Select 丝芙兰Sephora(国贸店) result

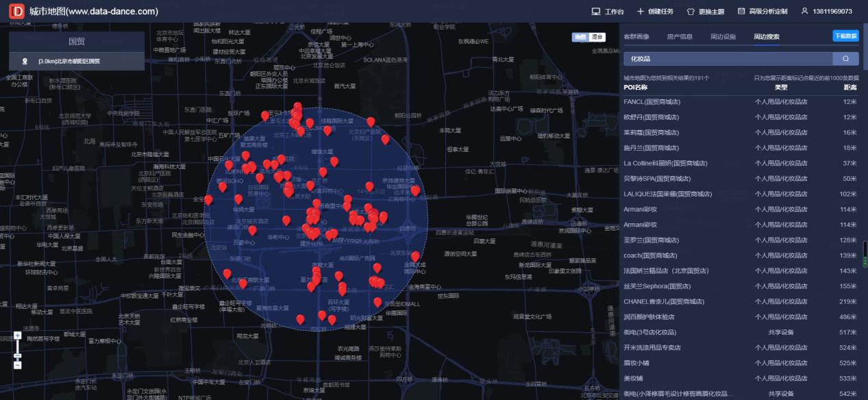pyautogui.click(x=741, y=286)
